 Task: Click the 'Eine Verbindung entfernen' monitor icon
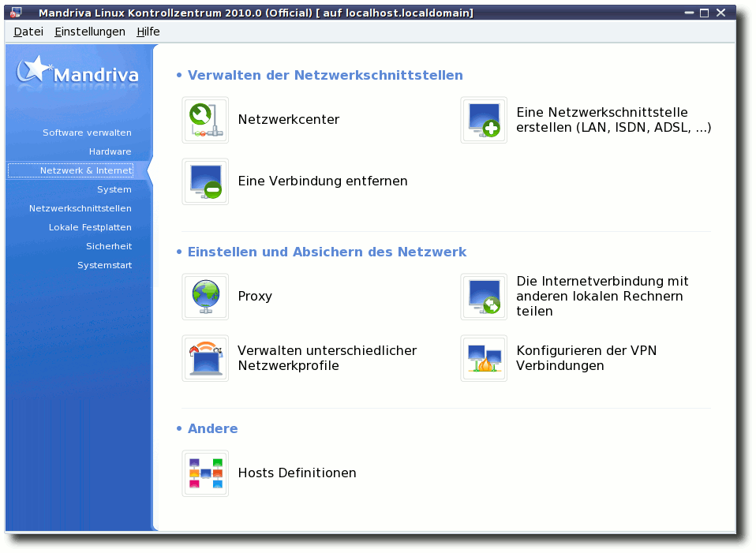(x=205, y=181)
